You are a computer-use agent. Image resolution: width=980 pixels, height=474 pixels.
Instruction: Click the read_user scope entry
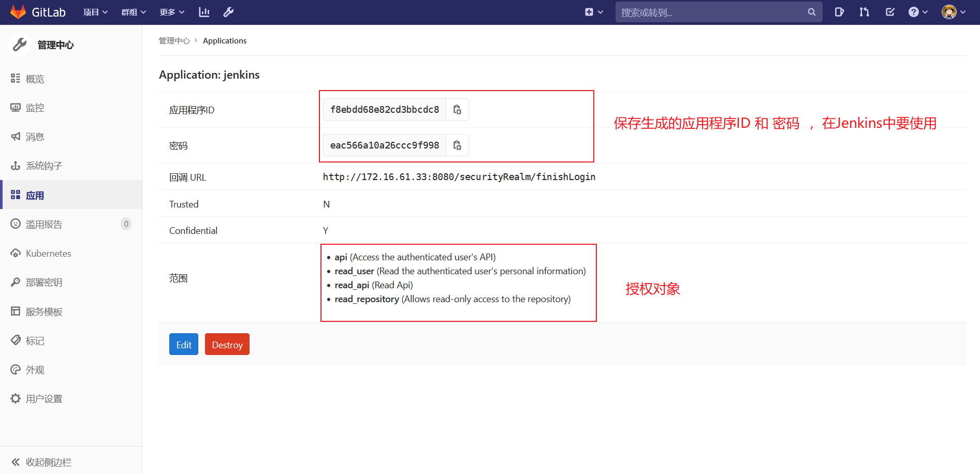[x=460, y=271]
